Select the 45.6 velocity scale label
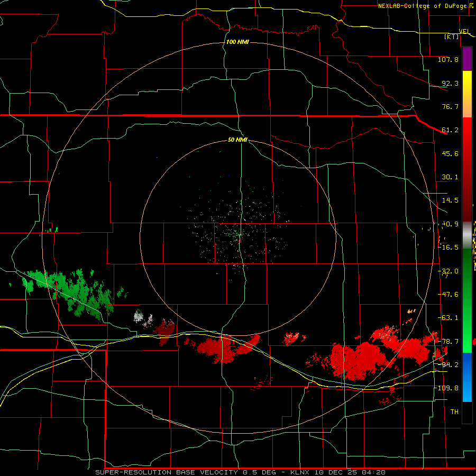476x476 pixels. point(450,153)
